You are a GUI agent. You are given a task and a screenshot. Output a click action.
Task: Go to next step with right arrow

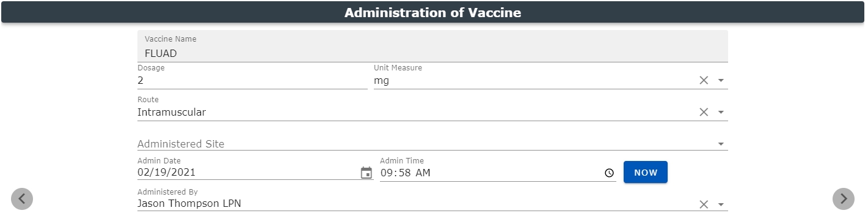click(844, 199)
